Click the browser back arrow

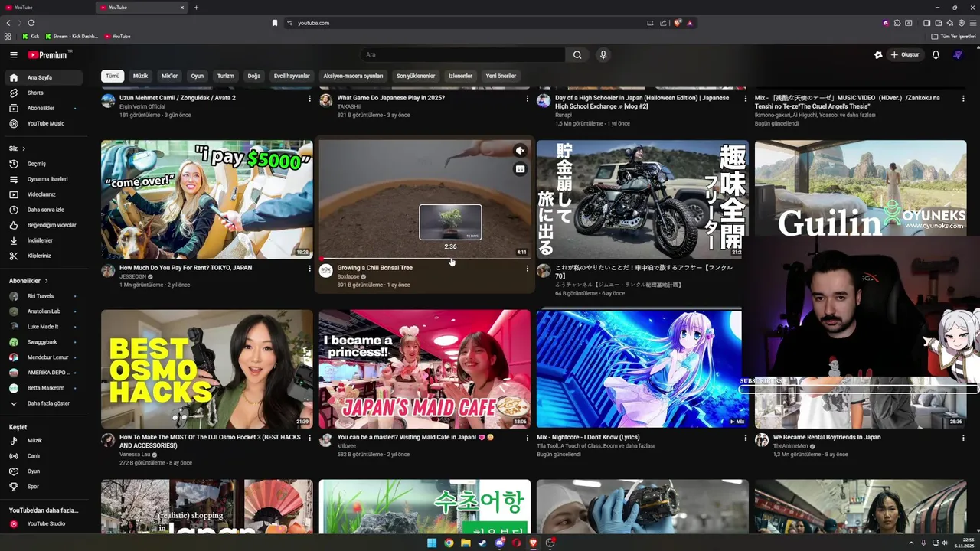[x=8, y=23]
